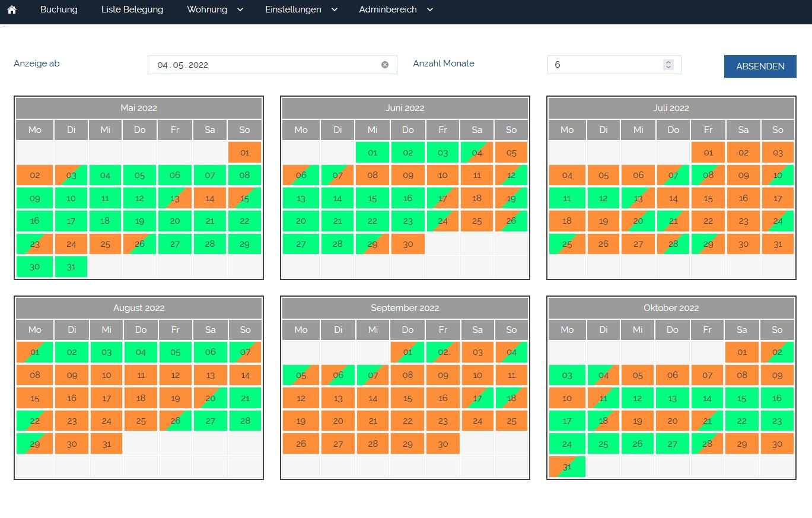Click day 31 in Oktober 2022
Screen dimensions: 812x518
[x=567, y=467]
